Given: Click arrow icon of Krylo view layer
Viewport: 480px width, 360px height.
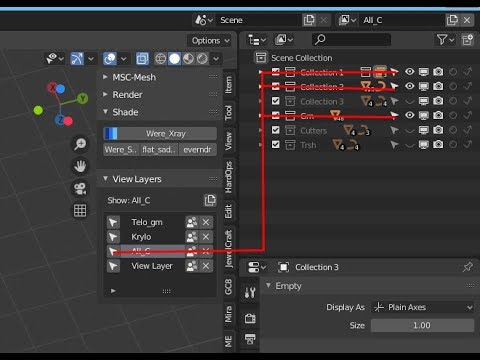Looking at the screenshot, I should [113, 237].
